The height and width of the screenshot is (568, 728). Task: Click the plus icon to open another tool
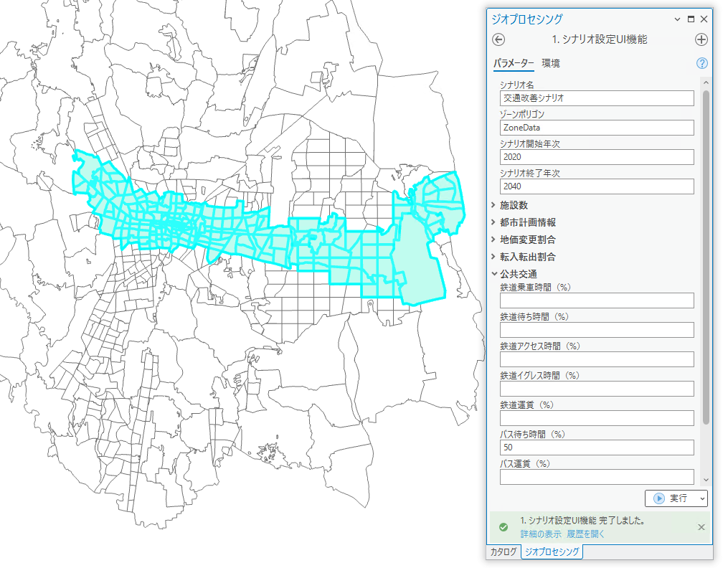coord(701,40)
